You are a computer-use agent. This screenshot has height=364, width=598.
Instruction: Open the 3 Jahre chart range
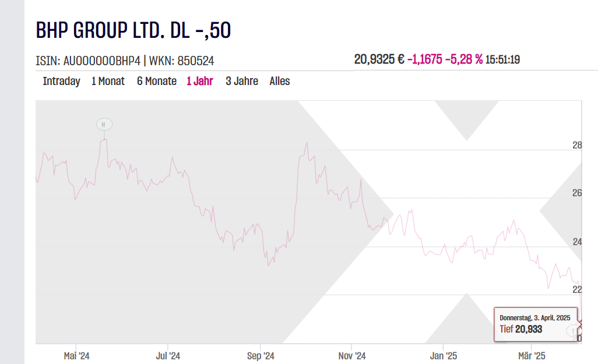pos(241,82)
